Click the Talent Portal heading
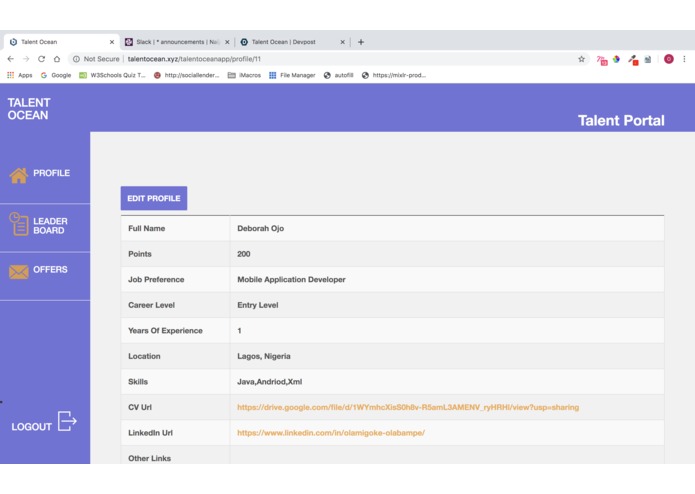The width and height of the screenshot is (695, 494). (621, 121)
